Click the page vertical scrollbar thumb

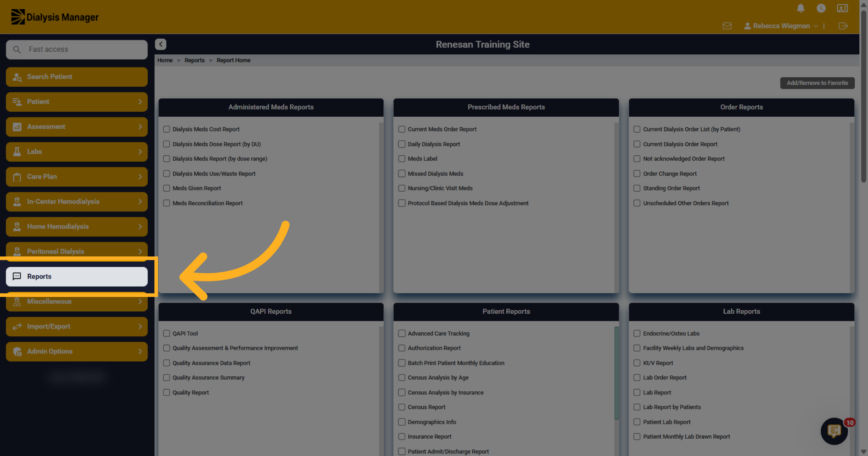(864, 96)
